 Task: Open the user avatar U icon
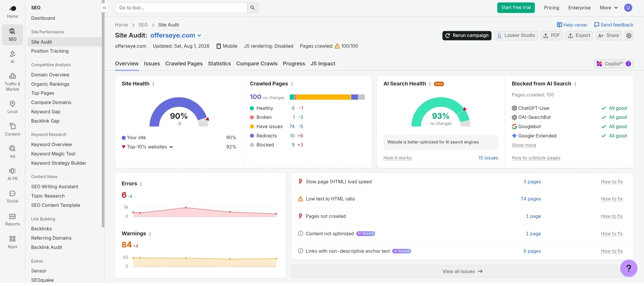click(x=628, y=8)
